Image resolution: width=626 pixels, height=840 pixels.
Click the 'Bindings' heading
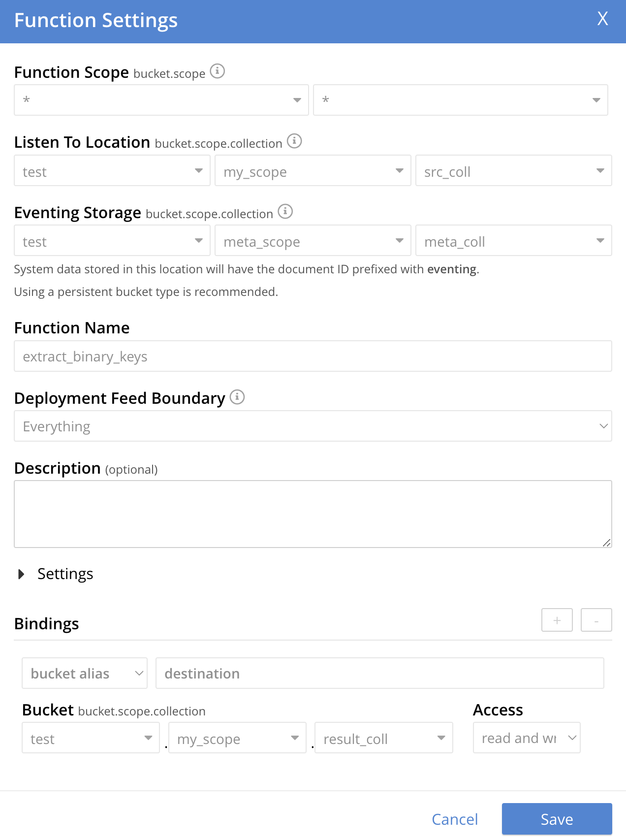pos(47,624)
